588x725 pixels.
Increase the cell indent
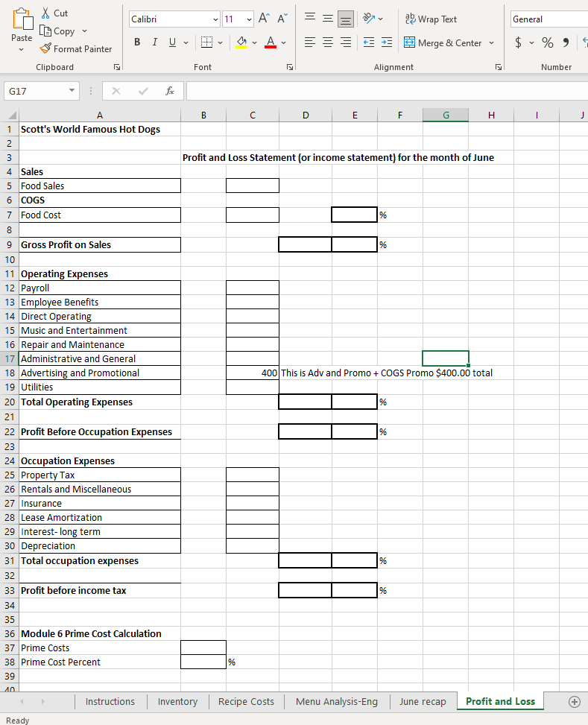[x=387, y=42]
